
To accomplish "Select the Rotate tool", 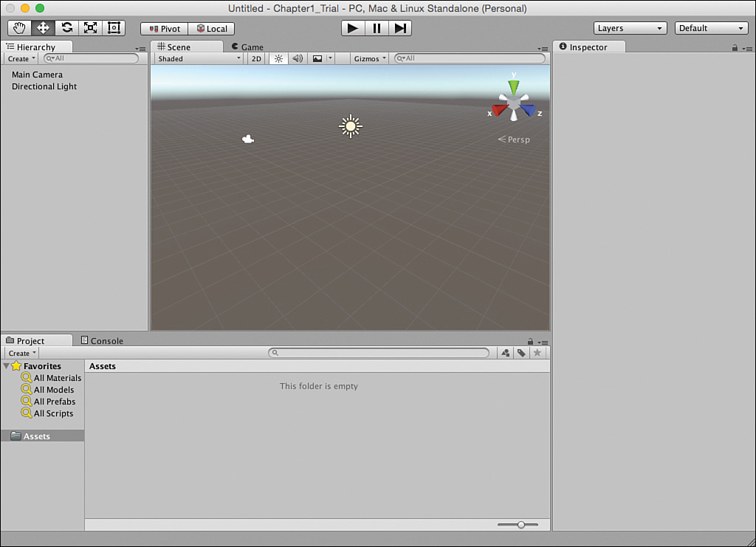I will point(66,28).
